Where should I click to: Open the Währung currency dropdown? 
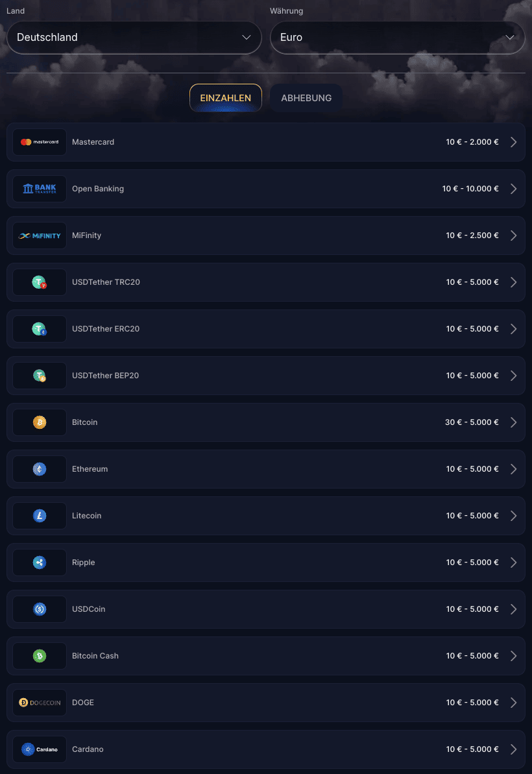click(397, 38)
